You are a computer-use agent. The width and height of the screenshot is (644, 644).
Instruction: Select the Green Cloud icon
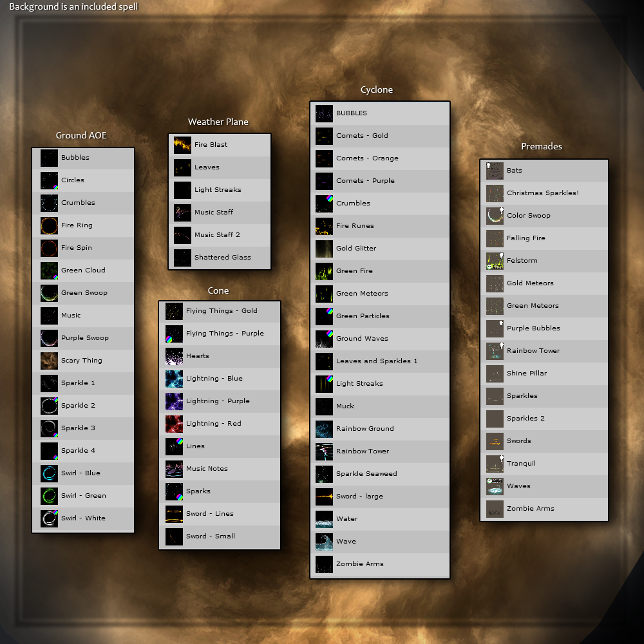click(49, 270)
